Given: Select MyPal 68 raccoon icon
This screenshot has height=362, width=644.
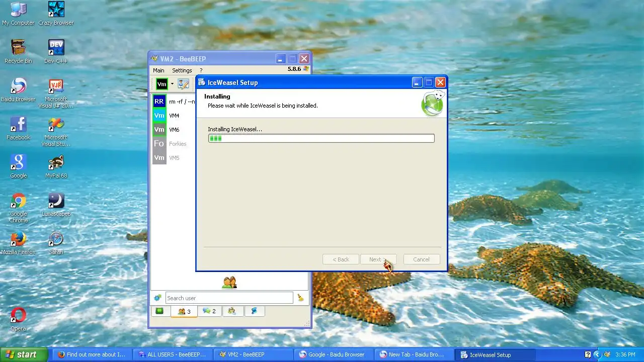Looking at the screenshot, I should [x=56, y=166].
